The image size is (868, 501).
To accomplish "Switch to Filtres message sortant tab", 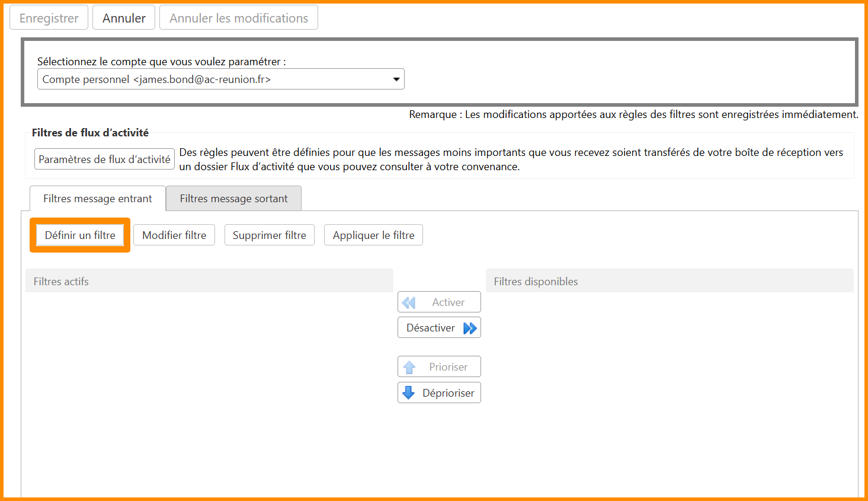I will tap(233, 199).
